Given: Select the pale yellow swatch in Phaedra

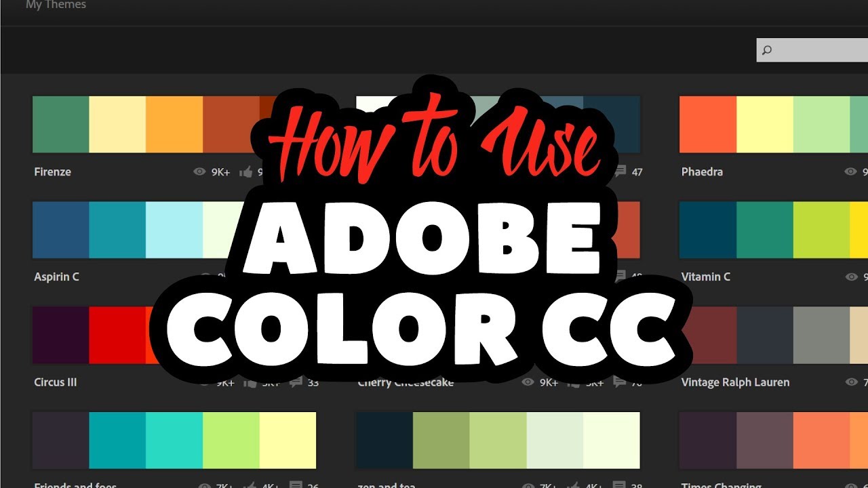Looking at the screenshot, I should (x=765, y=125).
